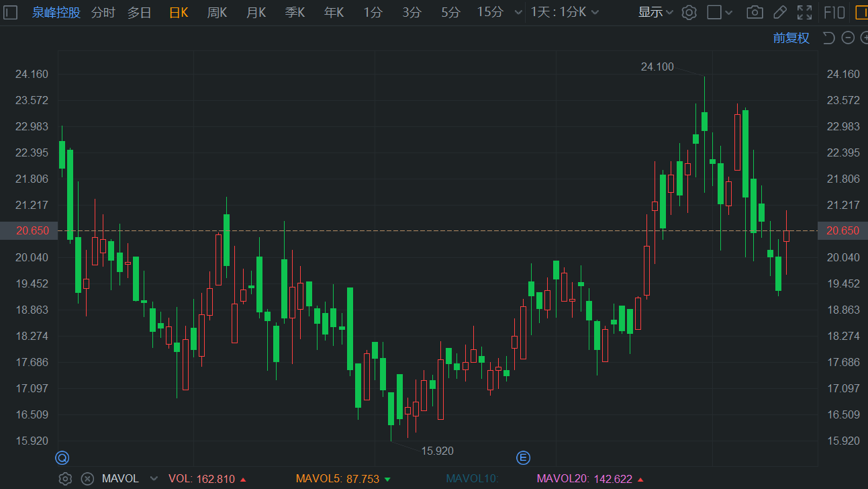Expand the MAVOL indicator selector dropdown
Image resolution: width=868 pixels, height=489 pixels.
[154, 479]
